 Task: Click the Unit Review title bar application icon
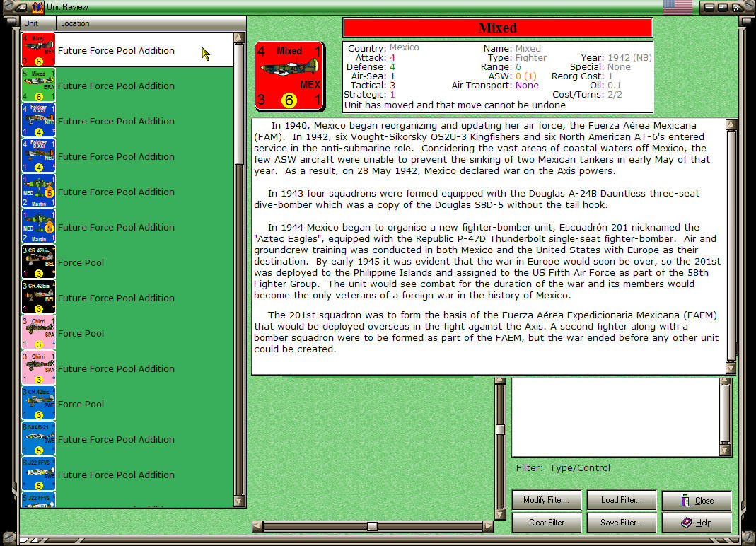click(x=37, y=7)
